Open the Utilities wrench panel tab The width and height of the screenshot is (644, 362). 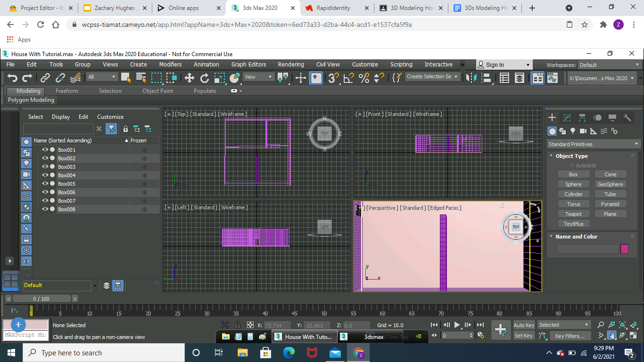pyautogui.click(x=627, y=118)
